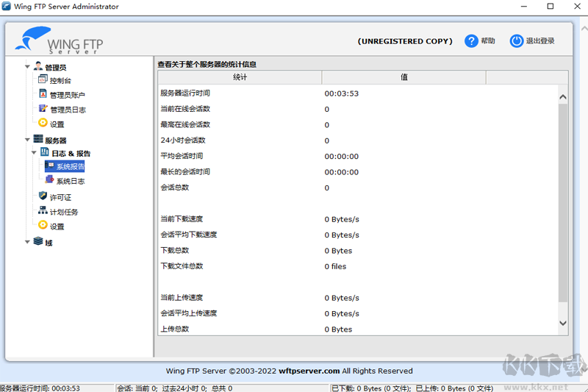Viewport: 588px width, 392px height.
Task: Click the 退出登录 logout link
Action: pyautogui.click(x=540, y=41)
